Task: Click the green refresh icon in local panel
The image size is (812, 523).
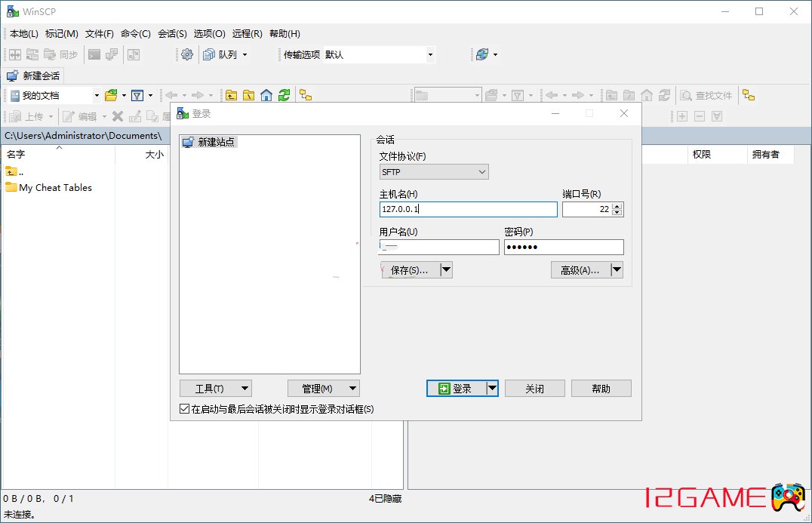Action: 284,95
